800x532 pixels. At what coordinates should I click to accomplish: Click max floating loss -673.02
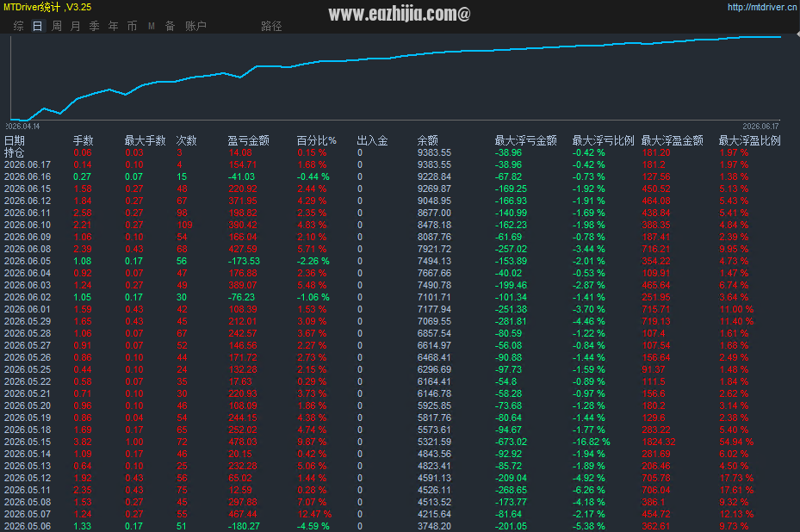point(512,442)
